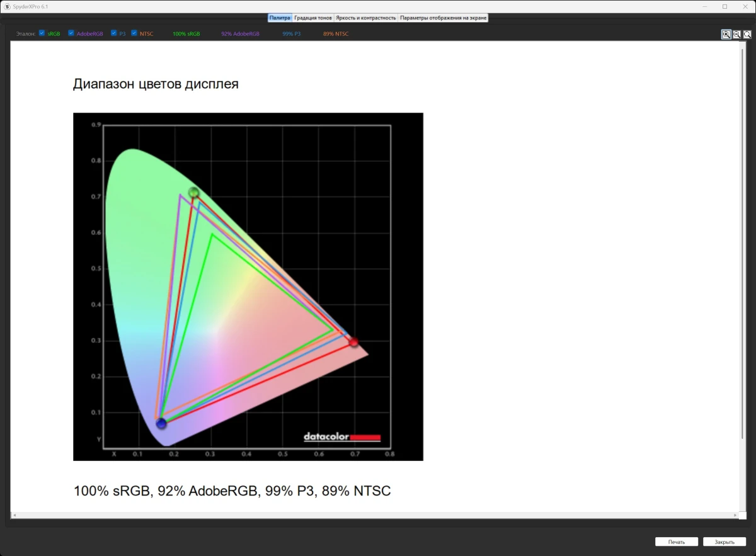
Task: Switch to the Градация тонов tab
Action: 313,18
